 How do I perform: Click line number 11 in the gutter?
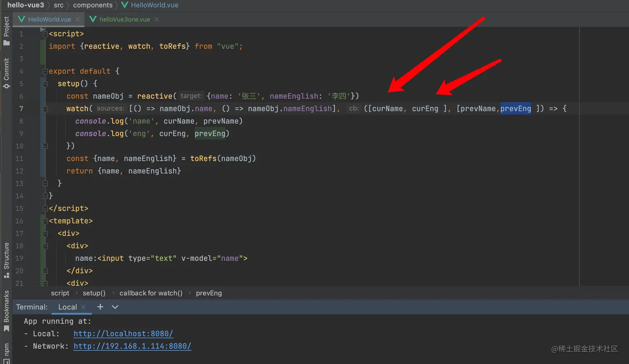pyautogui.click(x=19, y=158)
